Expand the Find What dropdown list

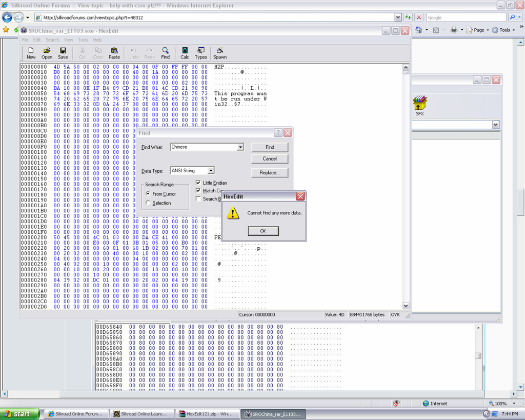coord(240,147)
